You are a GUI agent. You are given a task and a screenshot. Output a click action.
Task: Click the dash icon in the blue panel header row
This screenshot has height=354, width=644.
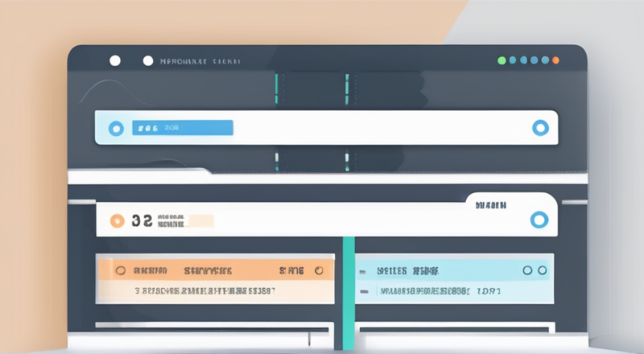tap(362, 271)
